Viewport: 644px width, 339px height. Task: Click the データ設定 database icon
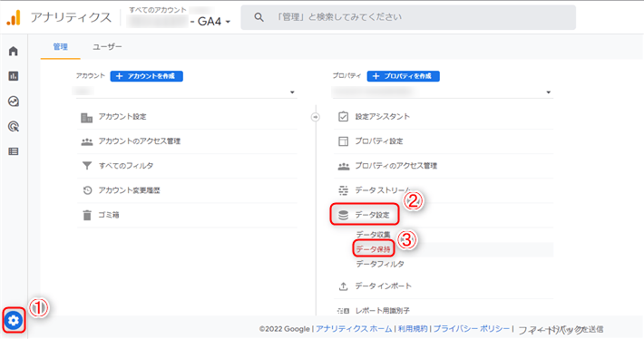343,215
